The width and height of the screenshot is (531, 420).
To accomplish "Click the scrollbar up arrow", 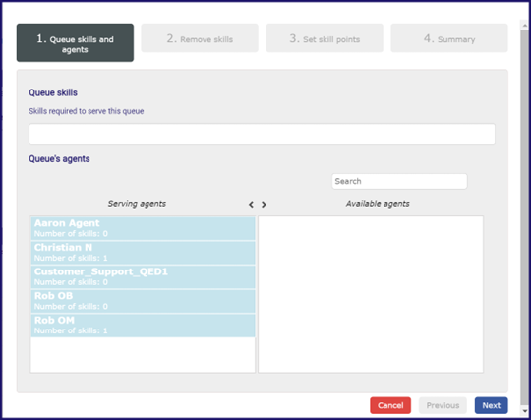I will (x=525, y=25).
